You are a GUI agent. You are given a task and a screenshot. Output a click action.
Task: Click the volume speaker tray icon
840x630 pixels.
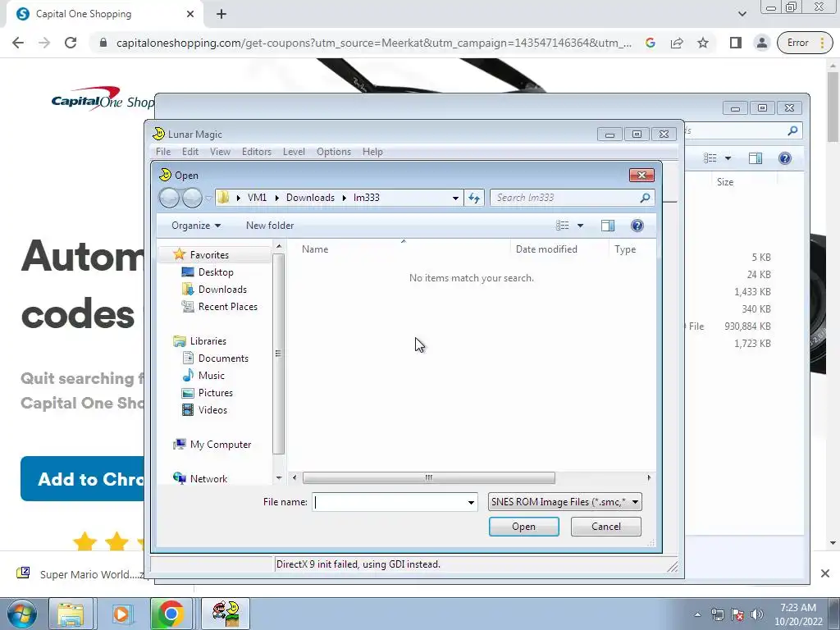756,614
